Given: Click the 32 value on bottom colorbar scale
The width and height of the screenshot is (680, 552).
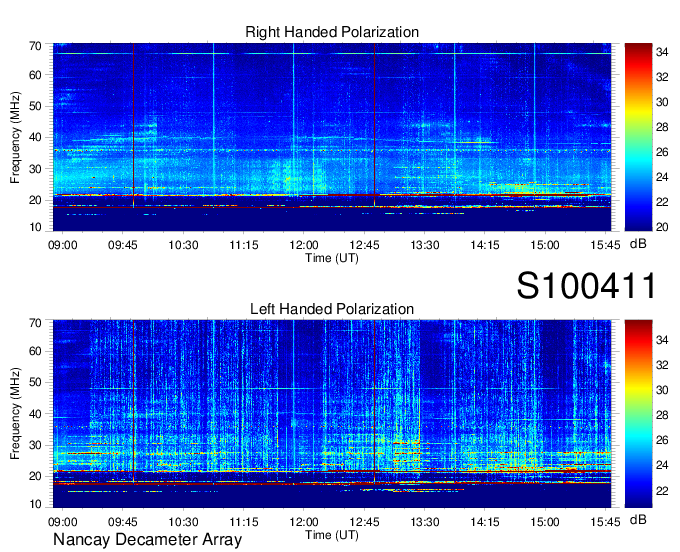Looking at the screenshot, I should [662, 365].
